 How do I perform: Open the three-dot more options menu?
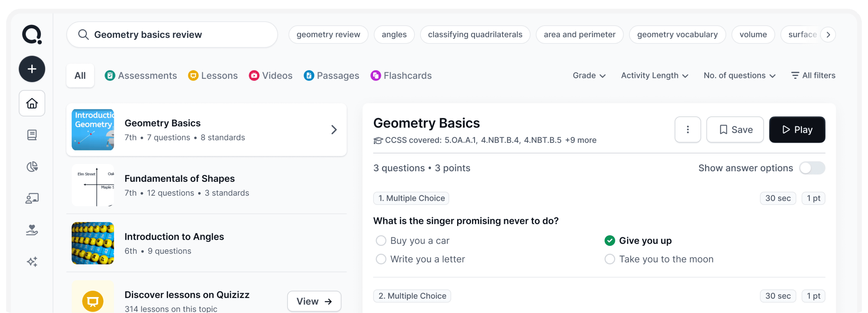click(x=688, y=130)
